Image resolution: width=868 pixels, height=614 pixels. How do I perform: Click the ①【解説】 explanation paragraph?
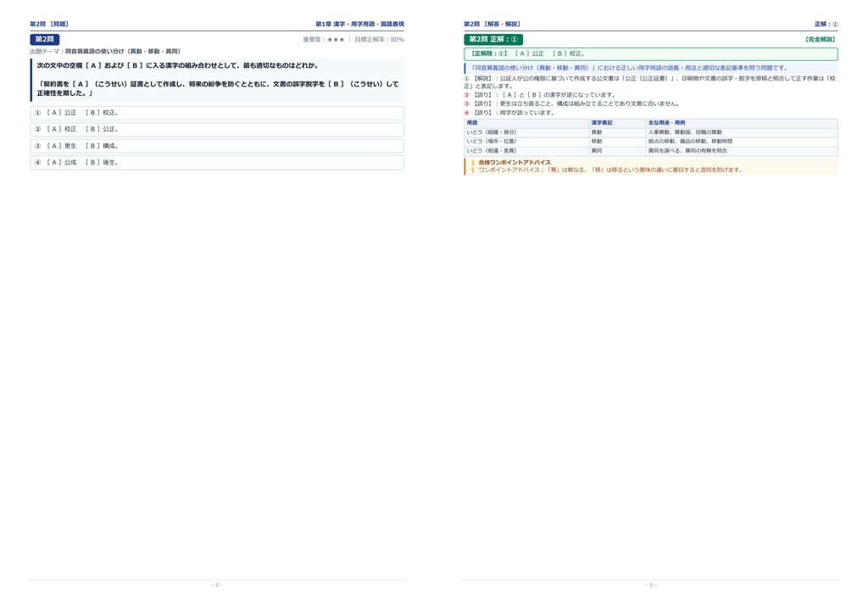coord(650,82)
